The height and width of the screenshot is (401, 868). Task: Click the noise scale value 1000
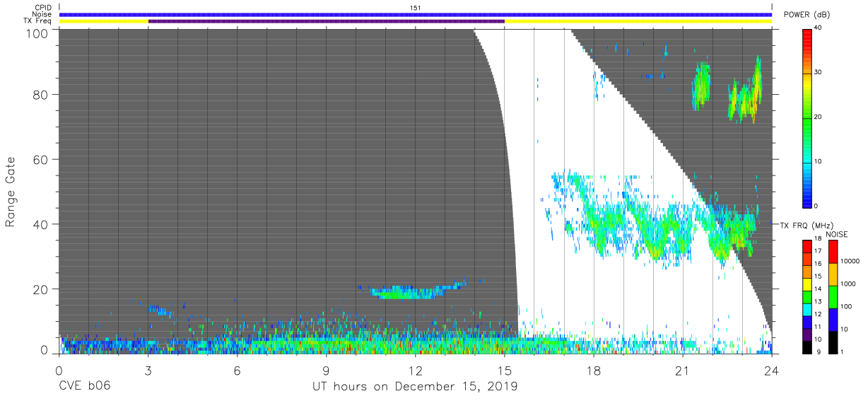[x=848, y=284]
